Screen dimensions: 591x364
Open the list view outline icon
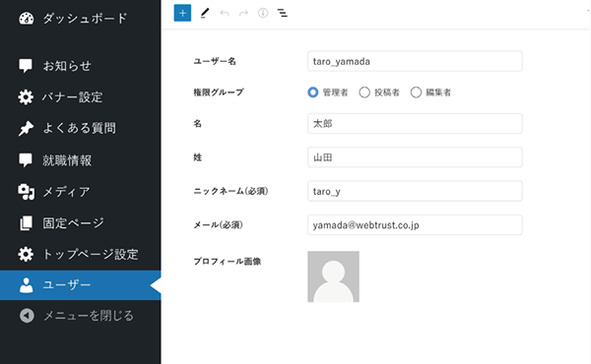coord(283,13)
